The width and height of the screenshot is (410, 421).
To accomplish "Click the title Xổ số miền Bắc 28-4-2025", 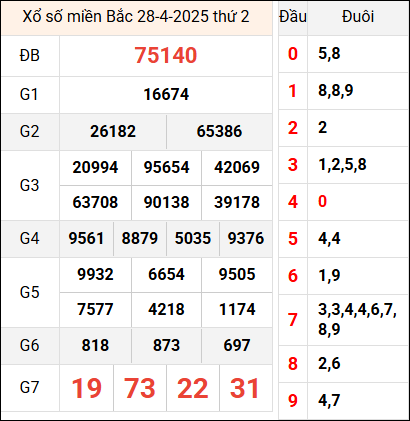I will pos(113,16).
